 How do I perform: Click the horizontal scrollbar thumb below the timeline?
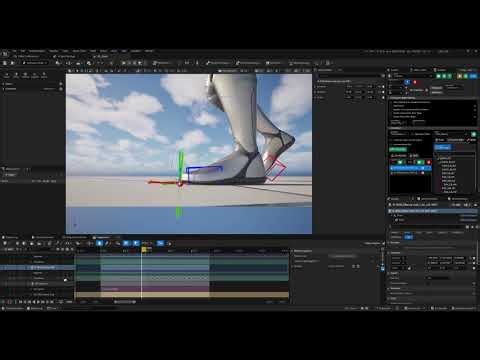125,302
